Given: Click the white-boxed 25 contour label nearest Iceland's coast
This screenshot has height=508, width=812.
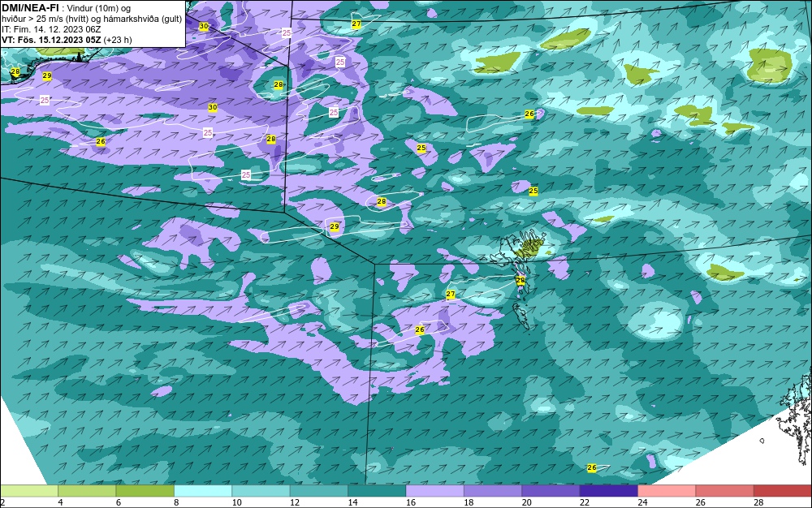Looking at the screenshot, I should pos(45,101).
